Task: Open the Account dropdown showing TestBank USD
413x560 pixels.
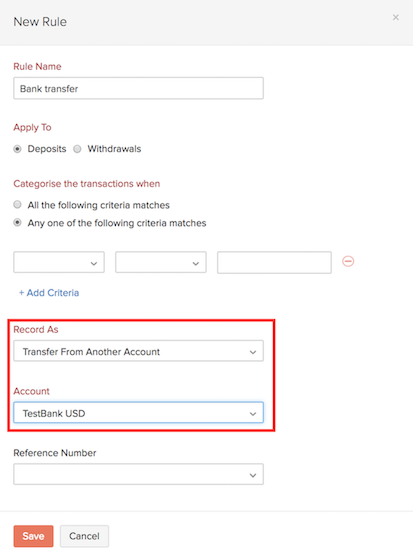Action: [139, 413]
